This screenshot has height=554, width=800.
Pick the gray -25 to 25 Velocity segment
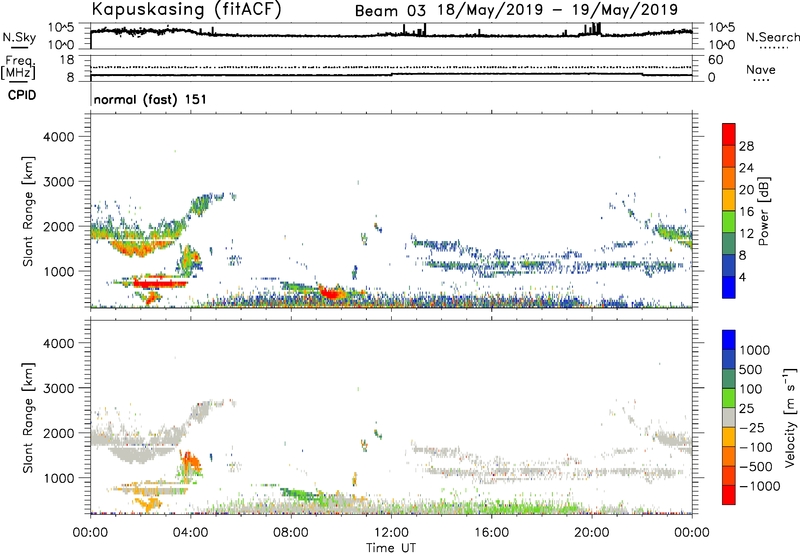point(729,417)
